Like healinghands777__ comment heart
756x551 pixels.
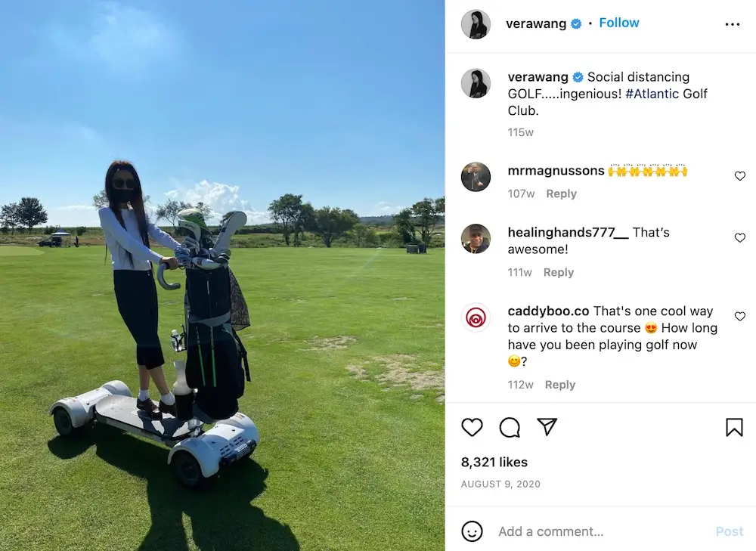[739, 237]
